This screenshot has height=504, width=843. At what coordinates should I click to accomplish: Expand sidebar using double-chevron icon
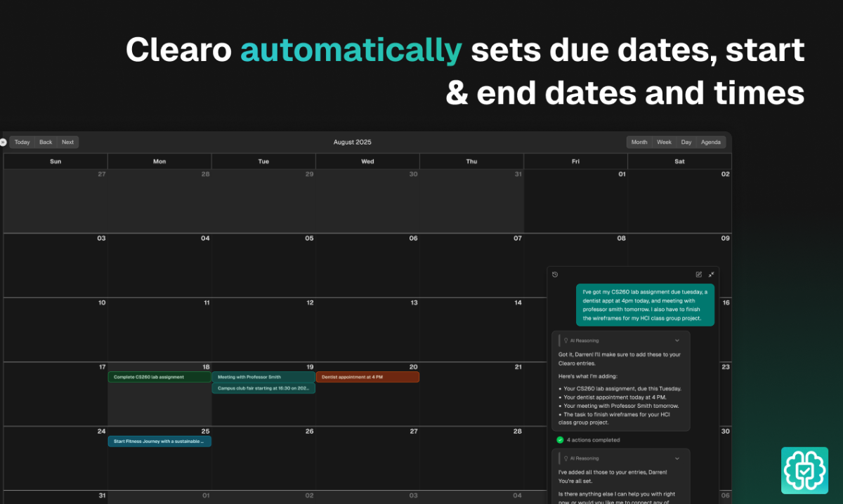pyautogui.click(x=3, y=142)
